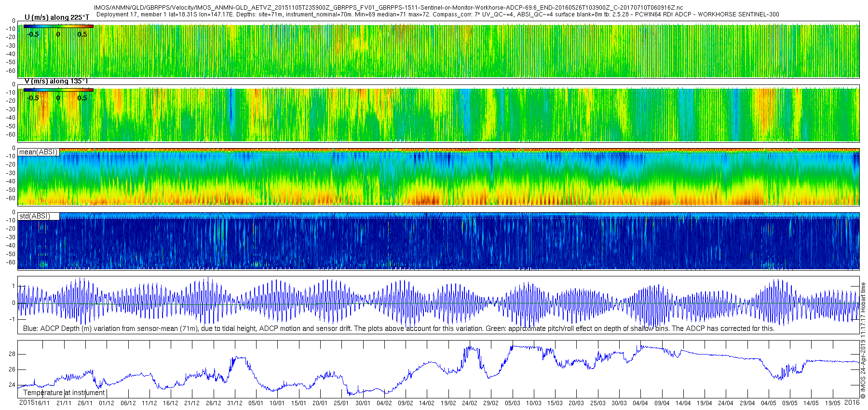Select the 01/12 date tick label
Image resolution: width=868 pixels, height=410 pixels.
point(107,403)
